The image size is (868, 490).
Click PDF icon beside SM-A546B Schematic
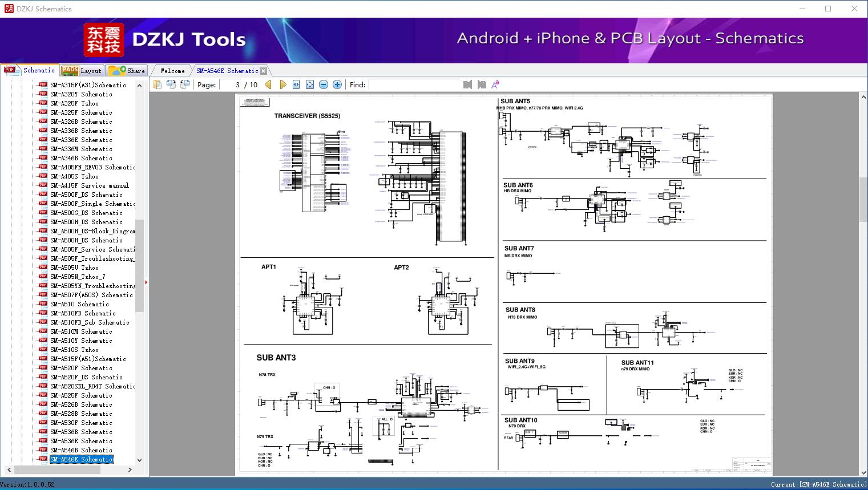click(43, 449)
